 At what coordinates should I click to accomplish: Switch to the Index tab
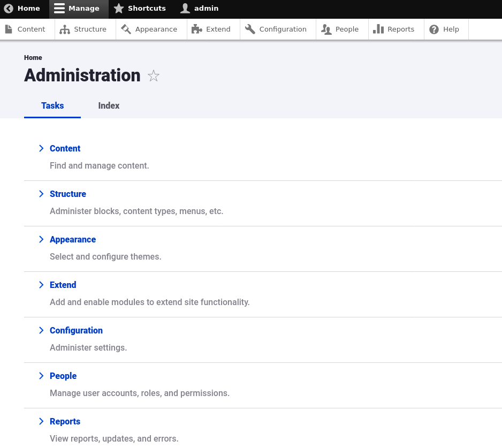[109, 105]
